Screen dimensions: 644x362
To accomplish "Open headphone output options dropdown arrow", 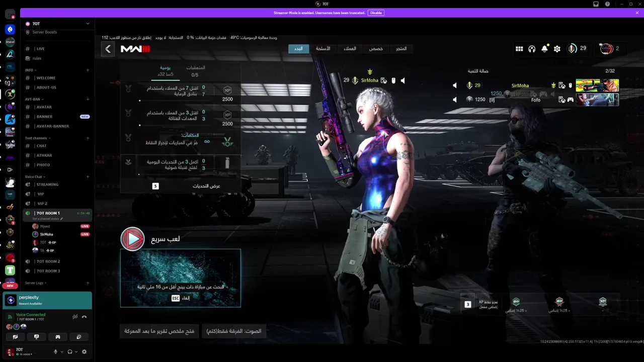I will pyautogui.click(x=76, y=352).
